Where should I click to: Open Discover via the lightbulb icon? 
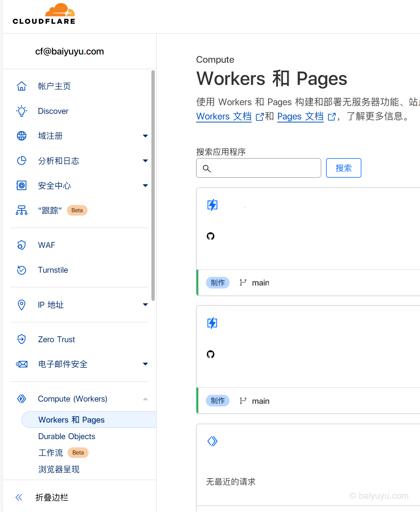pyautogui.click(x=22, y=111)
